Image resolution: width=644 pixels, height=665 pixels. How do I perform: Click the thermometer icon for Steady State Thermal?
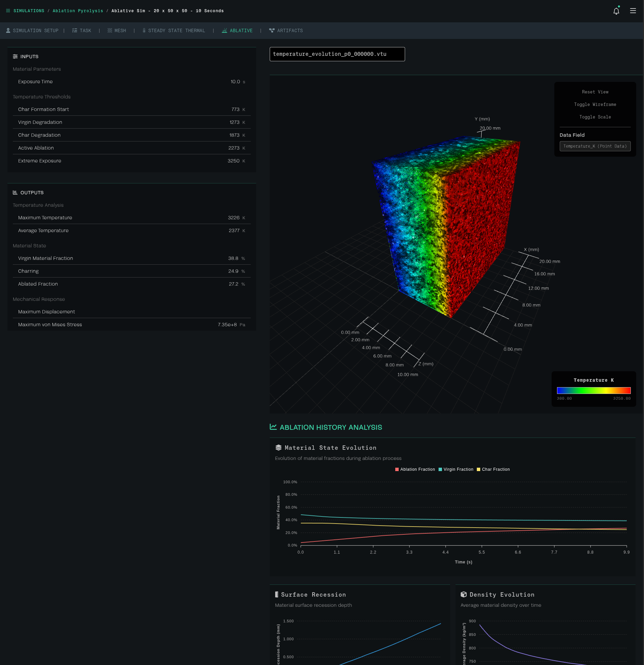coord(144,30)
